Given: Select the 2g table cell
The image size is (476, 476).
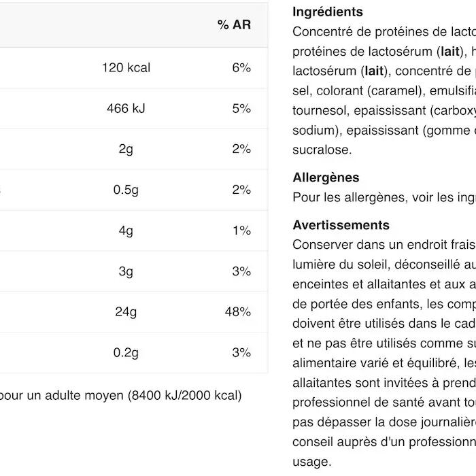Looking at the screenshot, I should (x=126, y=150).
